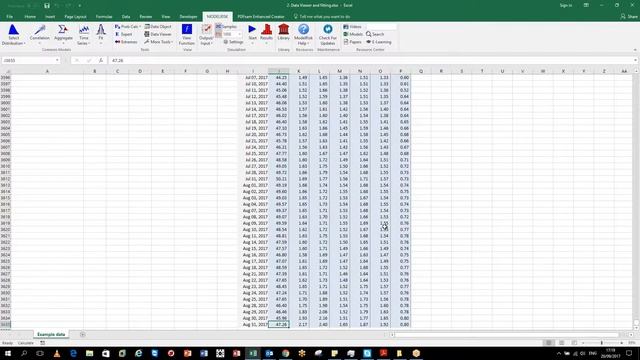
Task: Select the Example data sheet tab
Action: pyautogui.click(x=51, y=335)
